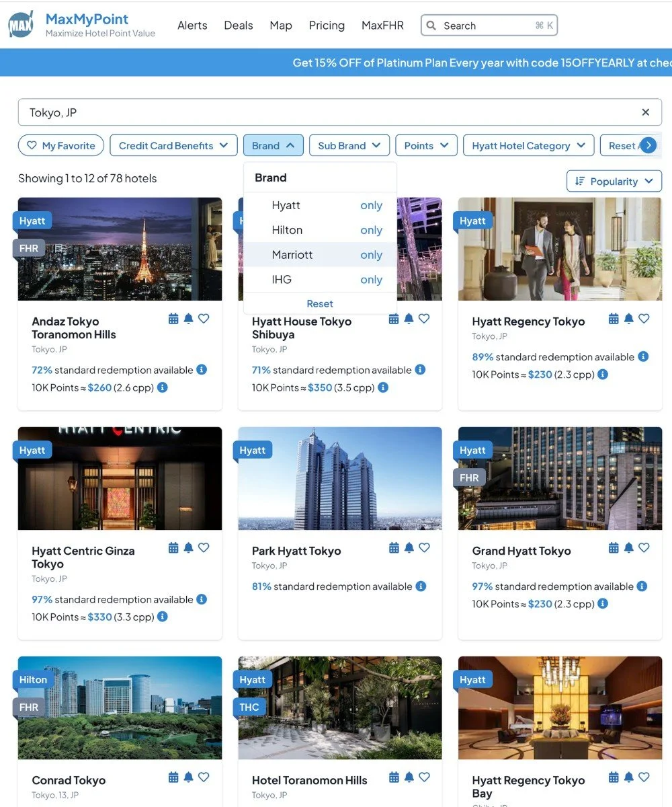Click 'only' next to IHG brand

(x=371, y=280)
